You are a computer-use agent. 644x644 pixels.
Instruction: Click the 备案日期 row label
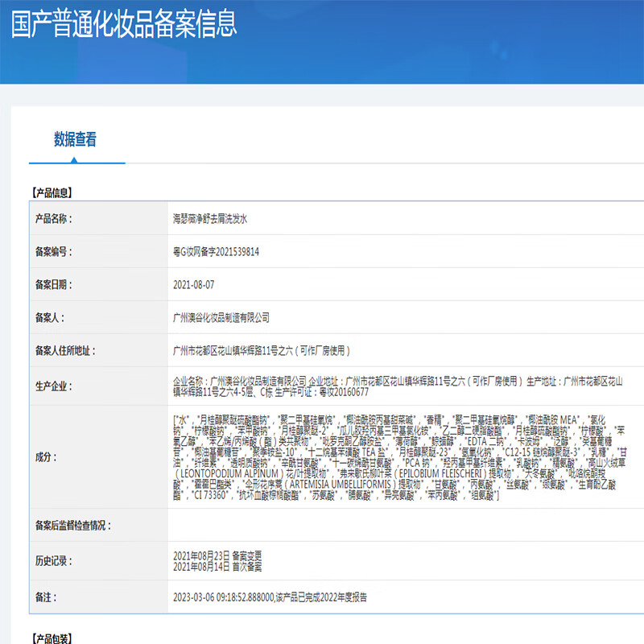(53, 285)
